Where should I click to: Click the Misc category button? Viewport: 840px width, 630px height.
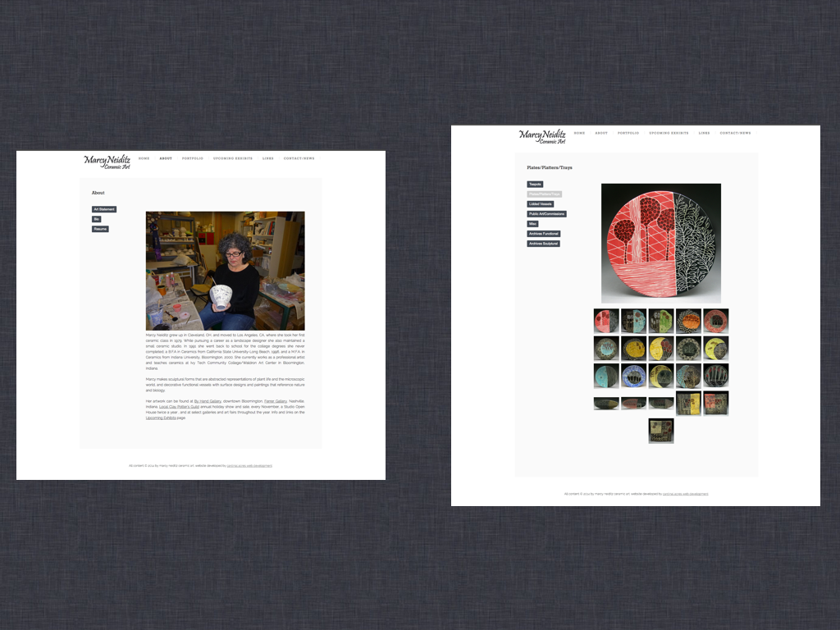point(532,224)
